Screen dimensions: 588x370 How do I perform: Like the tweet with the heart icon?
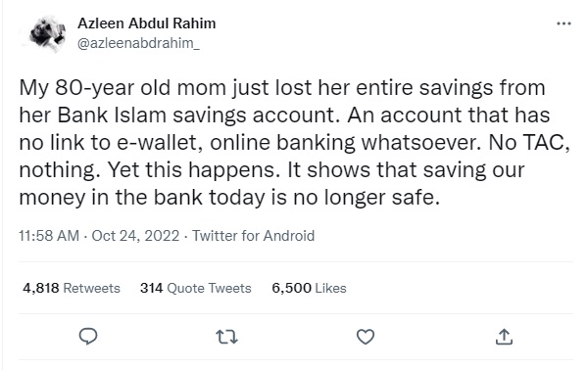(366, 337)
